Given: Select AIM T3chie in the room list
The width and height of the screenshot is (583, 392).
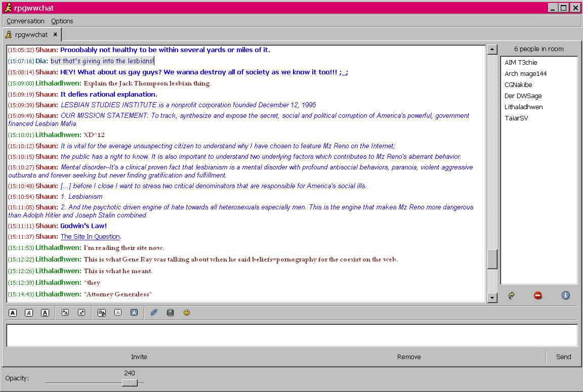Looking at the screenshot, I should [521, 62].
